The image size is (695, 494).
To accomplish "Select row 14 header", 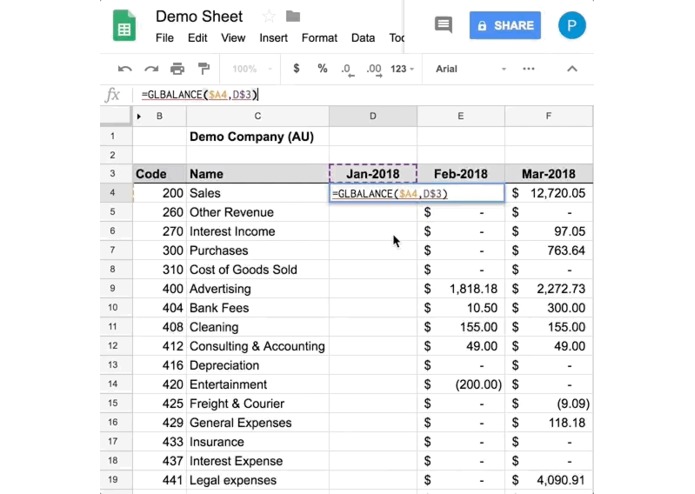I will tap(116, 384).
